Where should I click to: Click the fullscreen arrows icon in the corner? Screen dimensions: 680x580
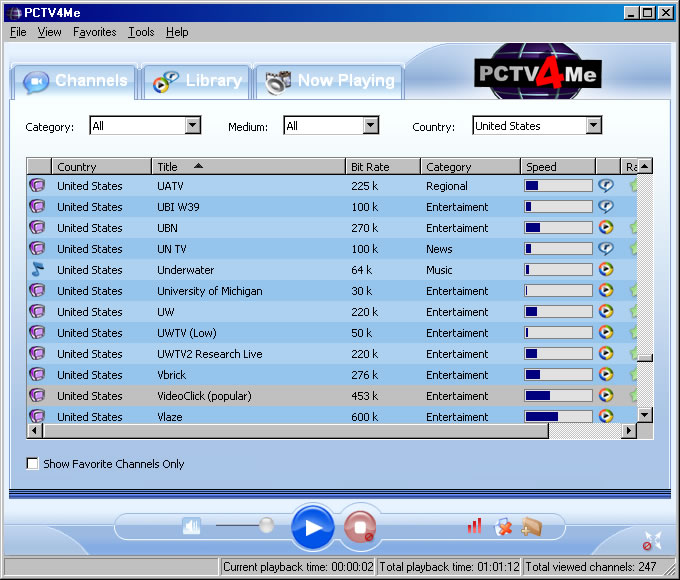point(652,541)
